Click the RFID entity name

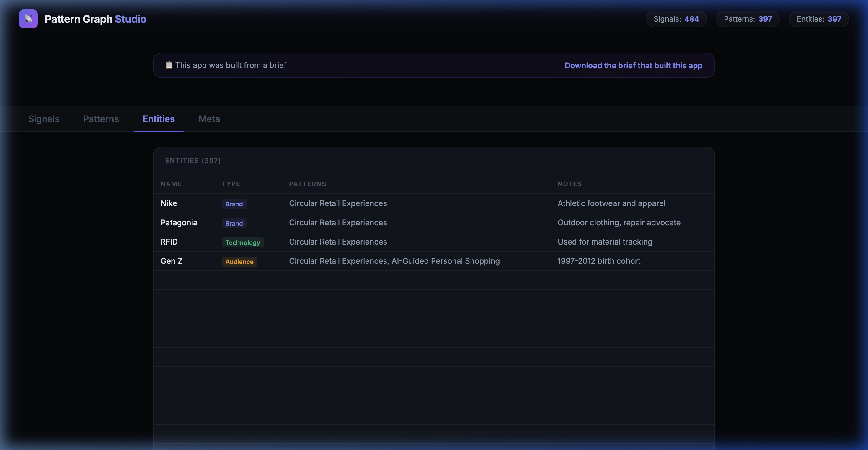tap(169, 242)
